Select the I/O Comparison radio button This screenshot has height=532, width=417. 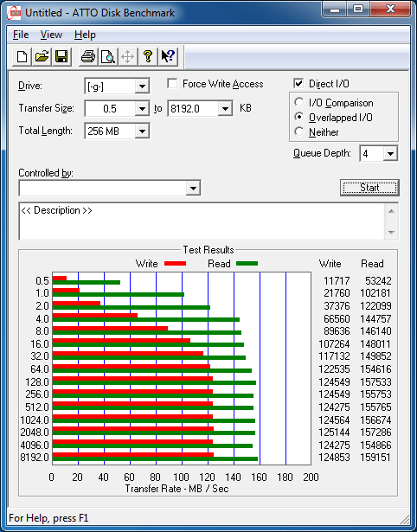click(x=299, y=102)
